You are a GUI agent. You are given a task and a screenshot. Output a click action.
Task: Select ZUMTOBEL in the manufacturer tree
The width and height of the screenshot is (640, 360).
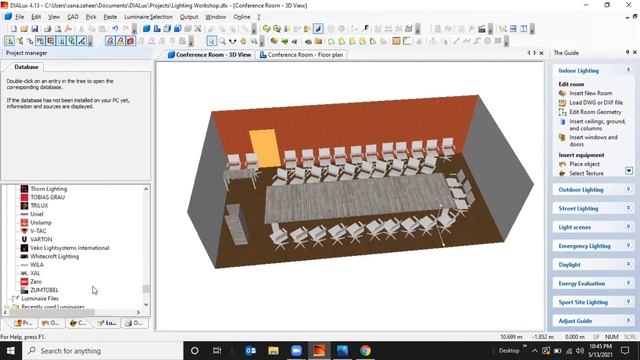pyautogui.click(x=44, y=290)
